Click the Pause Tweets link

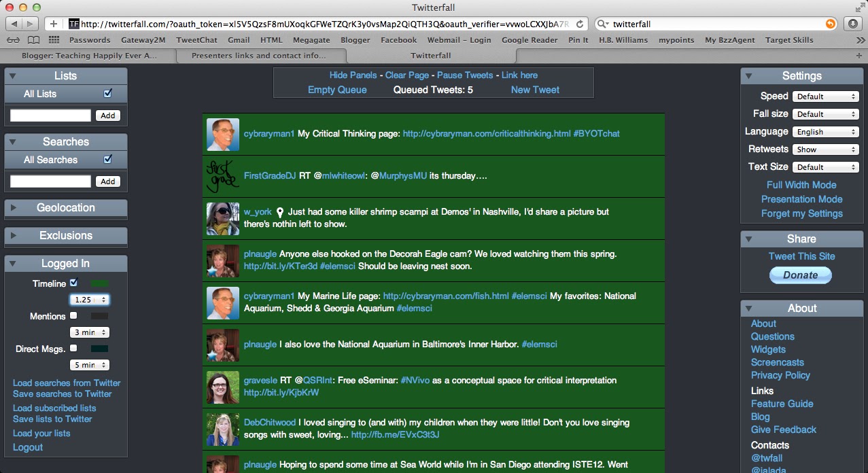[x=465, y=75]
